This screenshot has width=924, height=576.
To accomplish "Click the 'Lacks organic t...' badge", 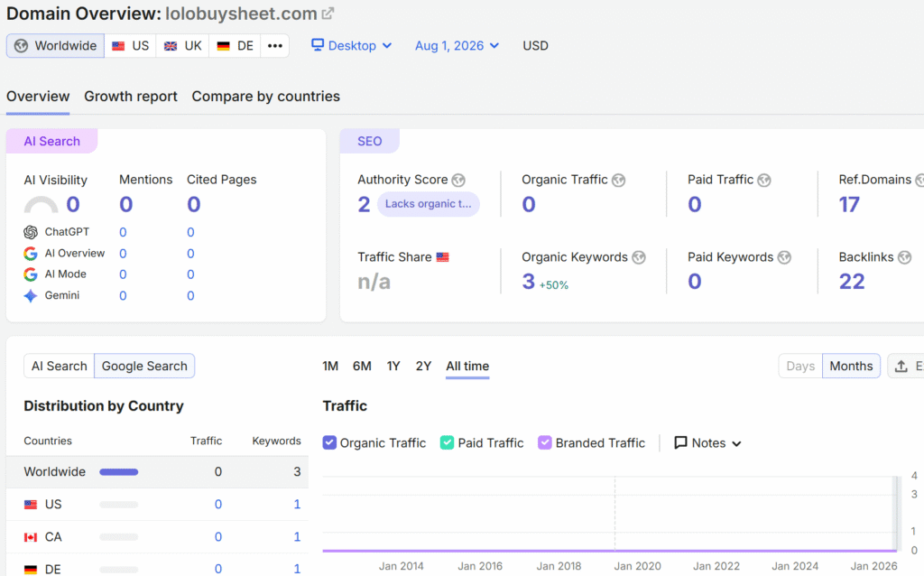I will pyautogui.click(x=429, y=204).
